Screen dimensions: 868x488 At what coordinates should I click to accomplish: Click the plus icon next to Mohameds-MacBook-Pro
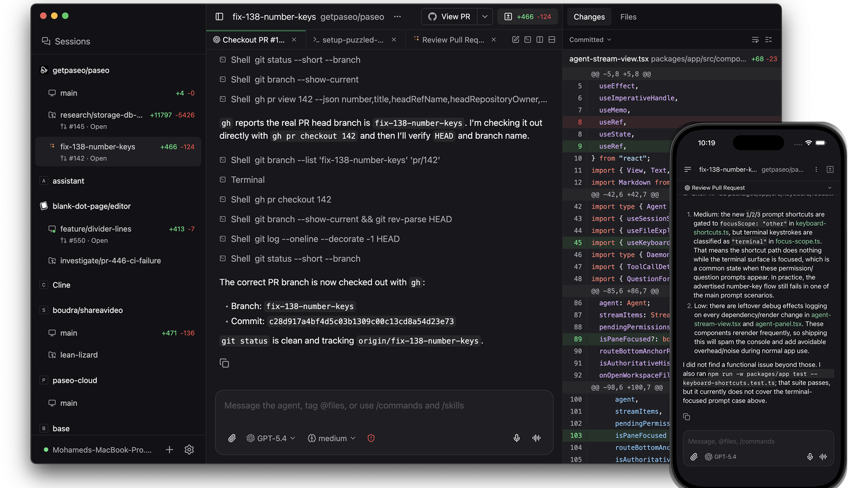[170, 450]
